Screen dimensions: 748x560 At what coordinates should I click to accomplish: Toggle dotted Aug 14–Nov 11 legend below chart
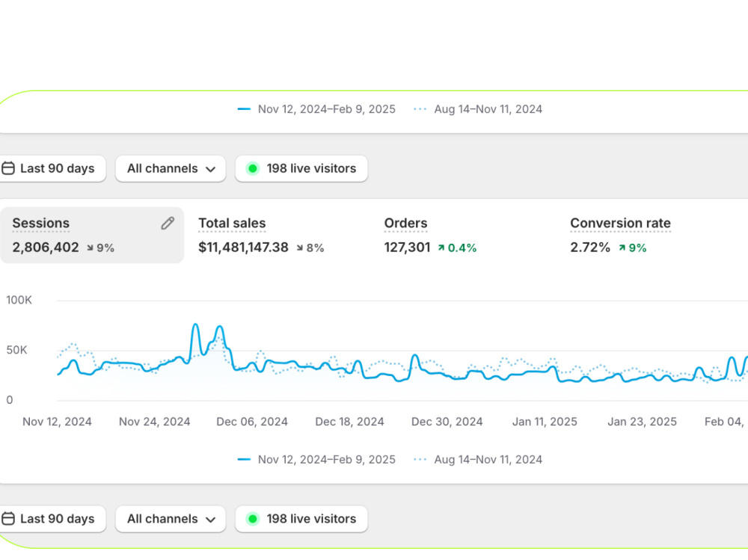[477, 459]
